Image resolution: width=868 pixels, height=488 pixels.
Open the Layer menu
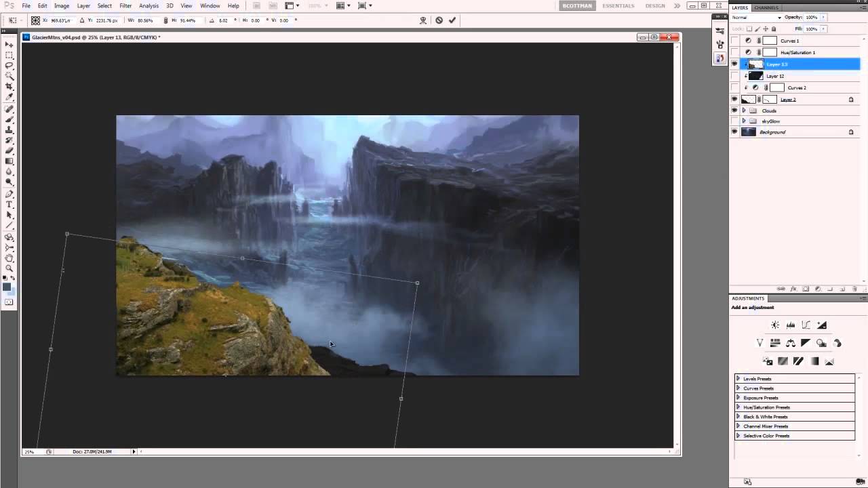click(x=83, y=5)
